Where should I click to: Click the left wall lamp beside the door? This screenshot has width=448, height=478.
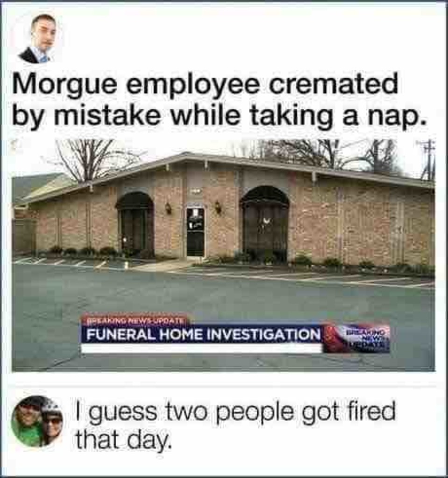[168, 208]
